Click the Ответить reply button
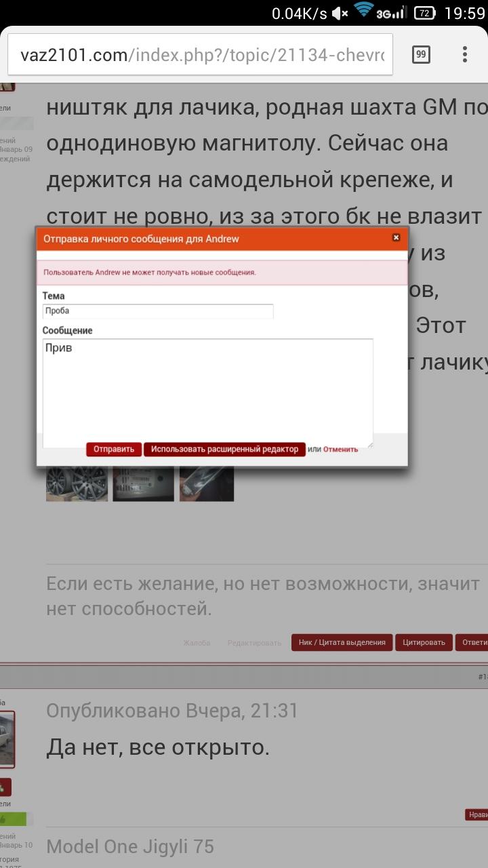The width and height of the screenshot is (488, 868). pos(472,642)
